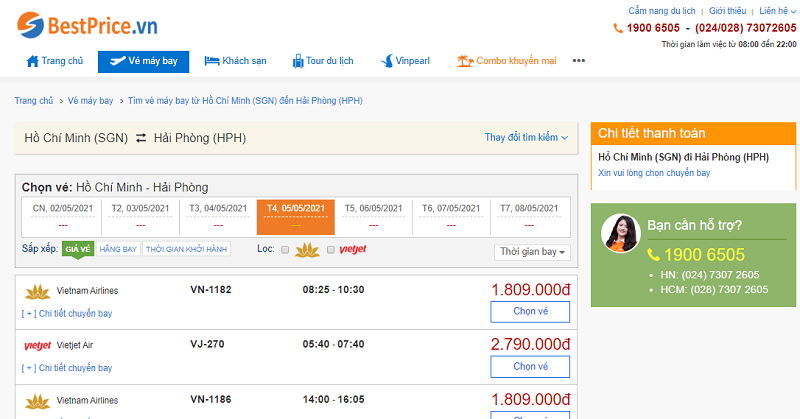Image resolution: width=800 pixels, height=419 pixels.
Task: Open the Vinpearl section
Action: (x=406, y=61)
